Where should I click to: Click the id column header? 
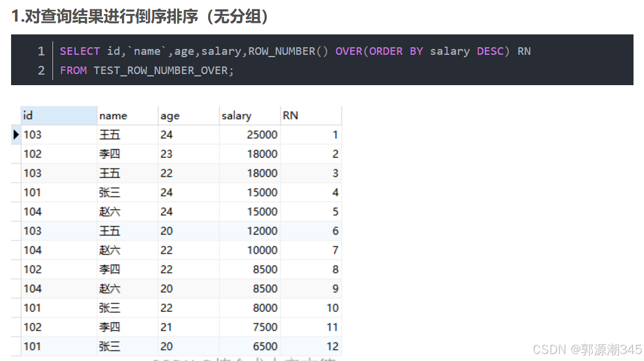coord(59,115)
